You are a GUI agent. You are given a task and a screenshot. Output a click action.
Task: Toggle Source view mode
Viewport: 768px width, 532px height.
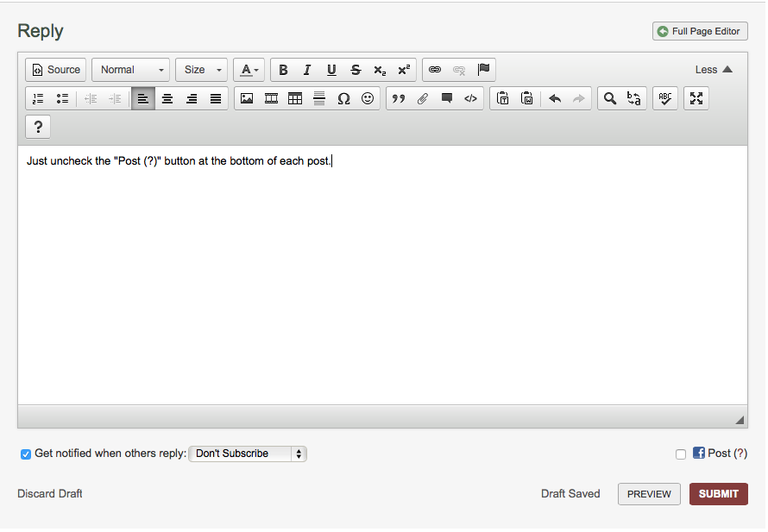pos(56,70)
